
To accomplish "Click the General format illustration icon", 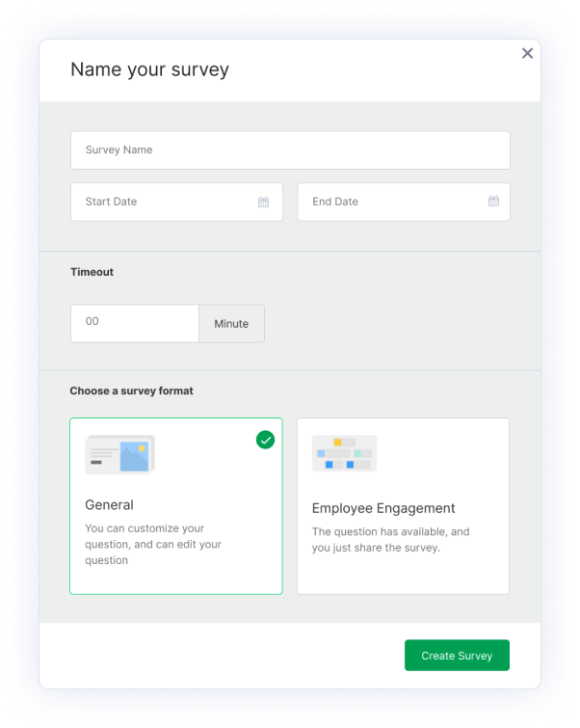I will [119, 454].
